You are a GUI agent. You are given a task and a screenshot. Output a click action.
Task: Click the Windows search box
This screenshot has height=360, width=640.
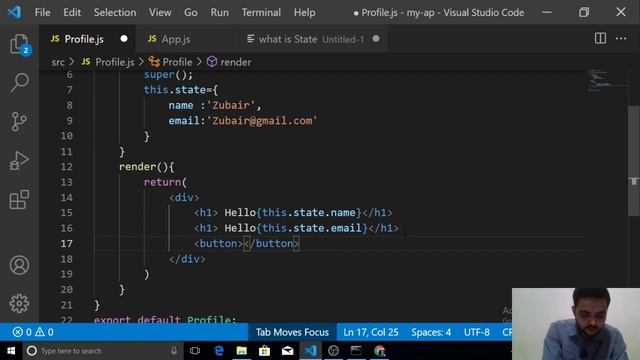(102, 351)
